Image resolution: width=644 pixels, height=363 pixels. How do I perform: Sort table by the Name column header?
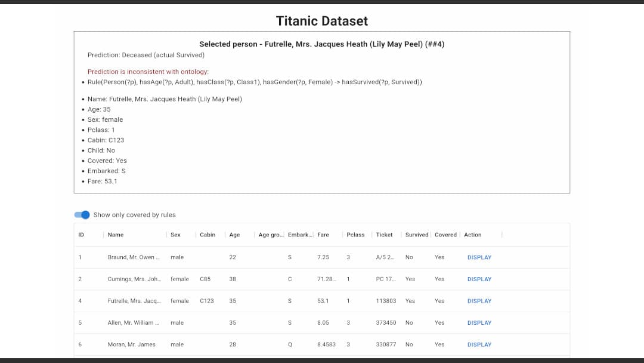click(x=116, y=235)
